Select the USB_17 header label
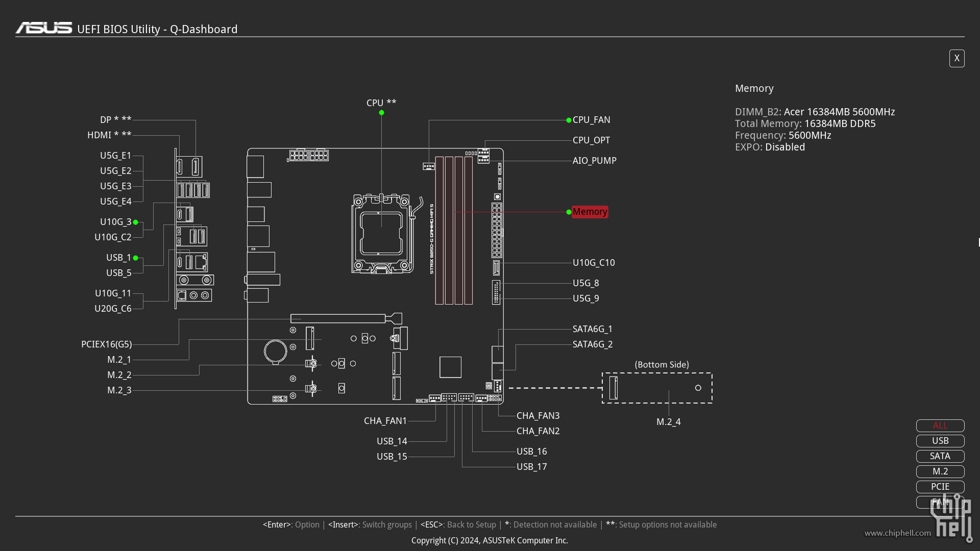 [532, 467]
